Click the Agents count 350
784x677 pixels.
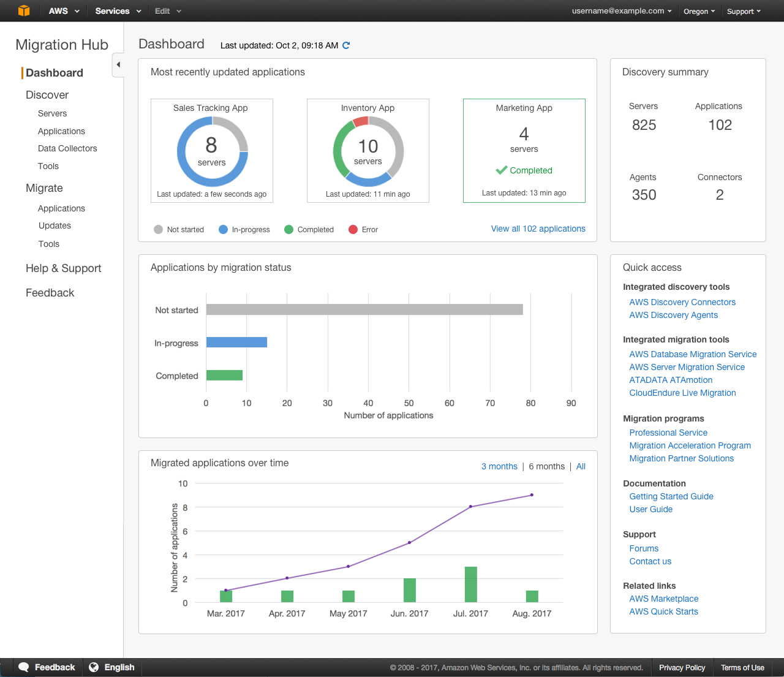tap(644, 195)
